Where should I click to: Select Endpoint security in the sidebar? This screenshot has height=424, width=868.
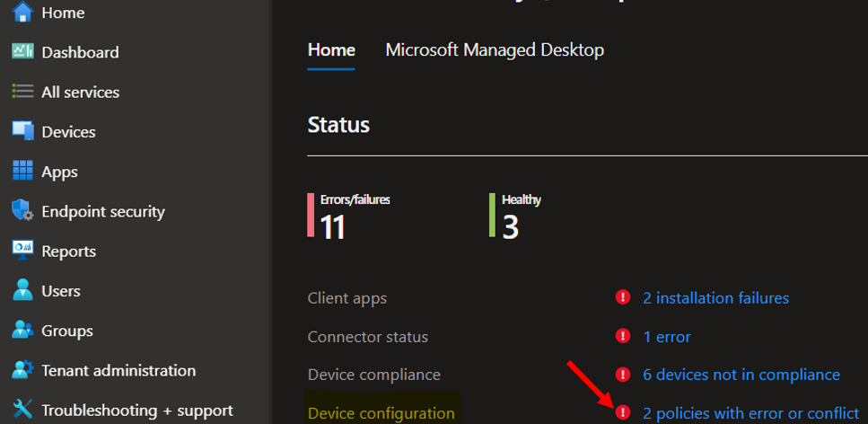(x=103, y=212)
